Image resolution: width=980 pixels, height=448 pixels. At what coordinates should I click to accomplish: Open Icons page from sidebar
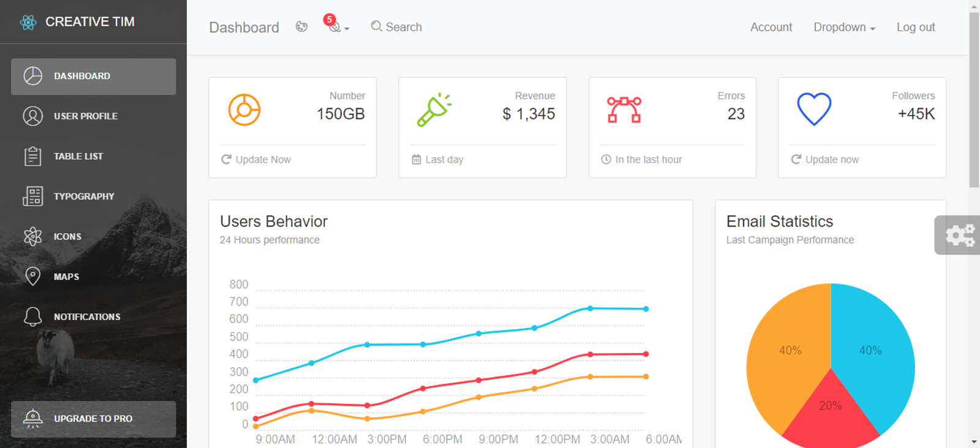coord(93,236)
